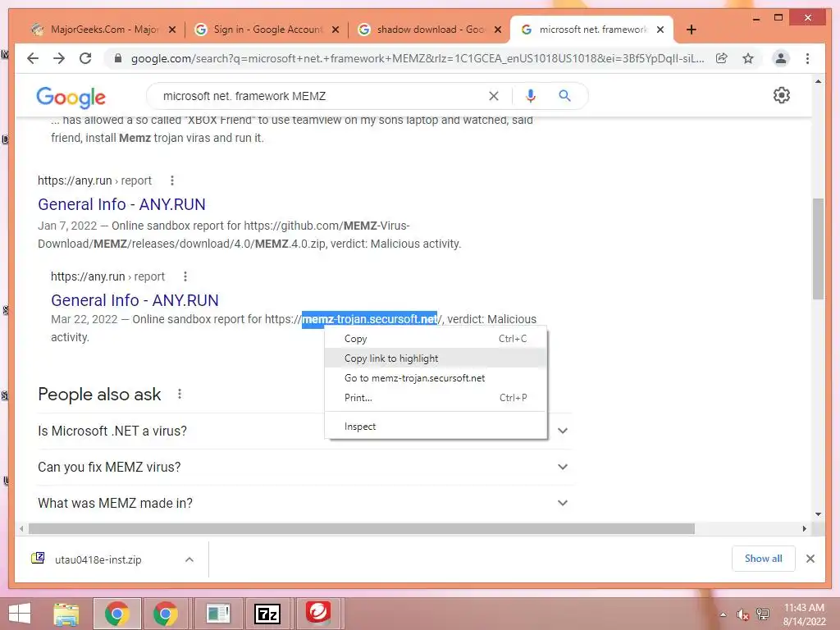Click the vertical scrollbar thumb
This screenshot has height=630, width=840.
[x=818, y=249]
